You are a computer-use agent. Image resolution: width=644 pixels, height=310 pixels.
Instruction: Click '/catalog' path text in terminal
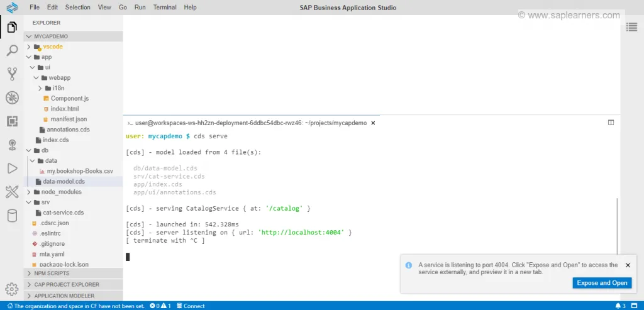[x=285, y=209]
